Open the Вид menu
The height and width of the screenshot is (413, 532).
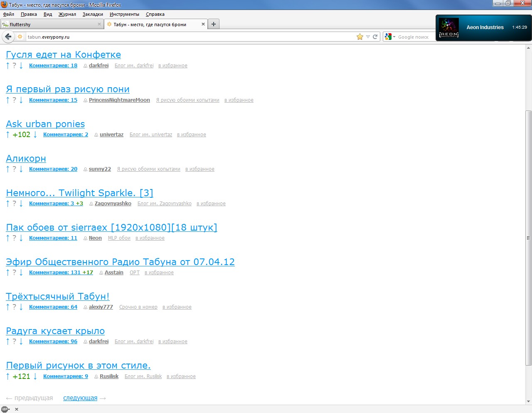point(48,14)
